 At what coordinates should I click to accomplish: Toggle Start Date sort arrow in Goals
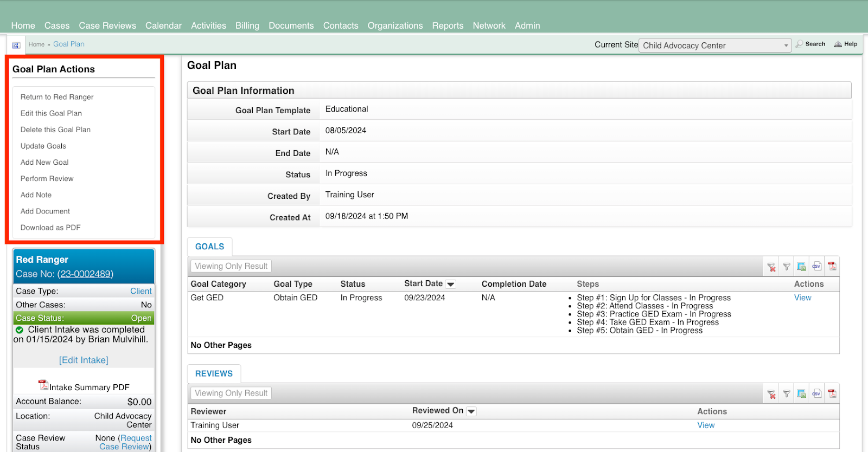click(450, 284)
